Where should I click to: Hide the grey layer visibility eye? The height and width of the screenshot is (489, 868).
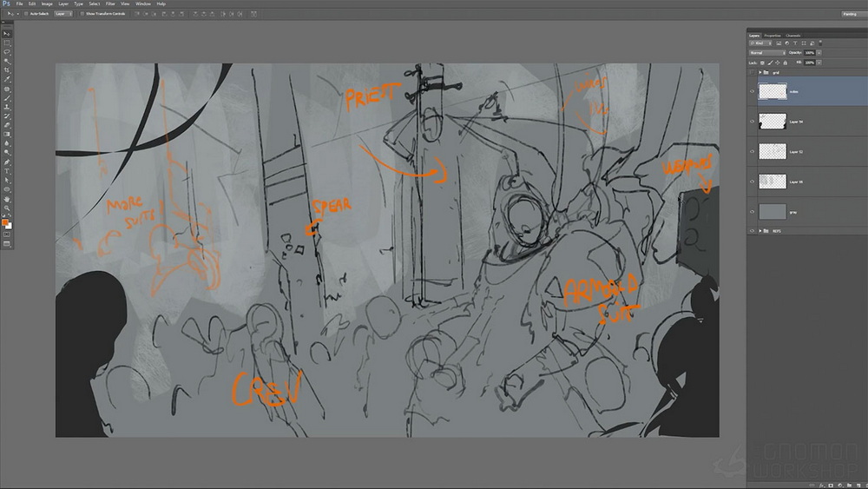[752, 212]
